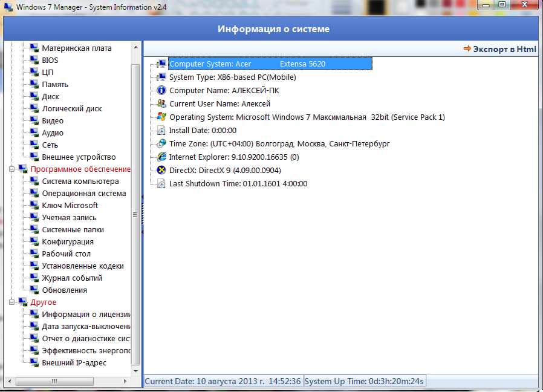Open Системные папки in the tree
The height and width of the screenshot is (392, 543).
coord(73,230)
